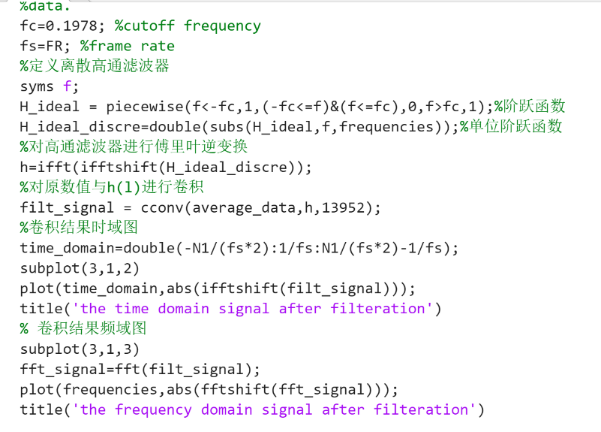This screenshot has height=432, width=601.
Task: Click the time_domain=double(...) line
Action: [x=239, y=248]
